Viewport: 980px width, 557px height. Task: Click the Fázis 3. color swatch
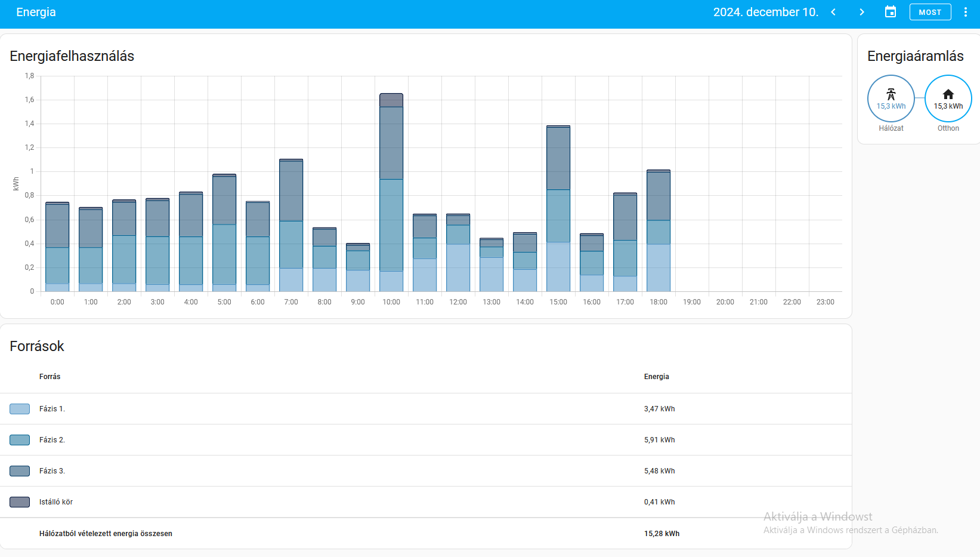[x=20, y=471]
